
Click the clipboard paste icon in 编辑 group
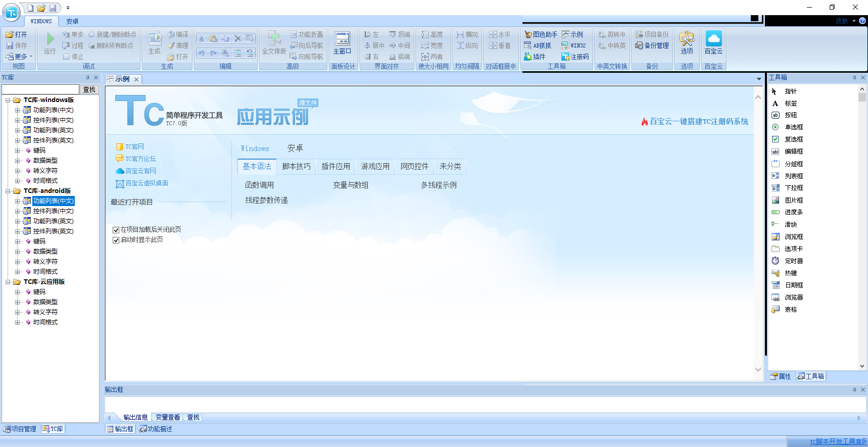point(213,38)
